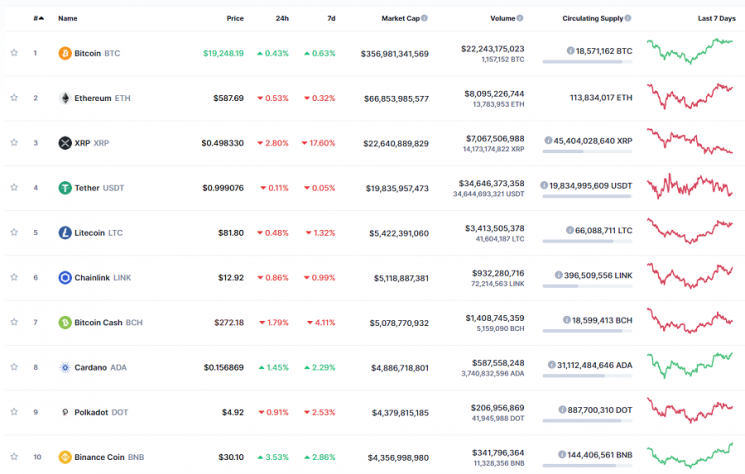Click the Bitcoin orange logo icon

pos(65,53)
